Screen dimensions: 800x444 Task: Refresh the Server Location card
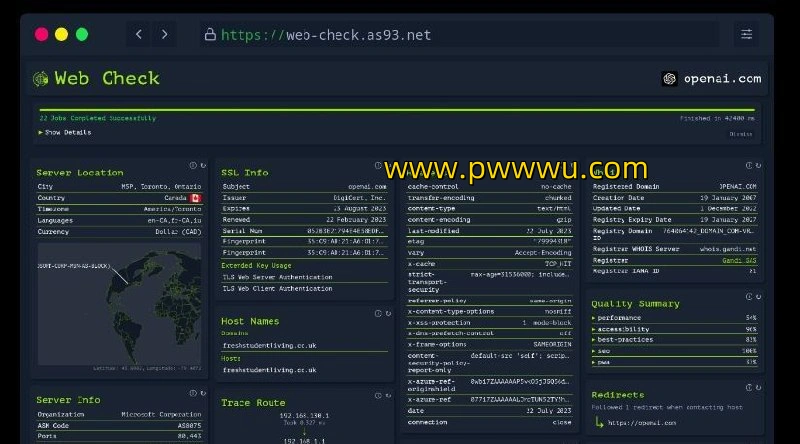pos(203,165)
